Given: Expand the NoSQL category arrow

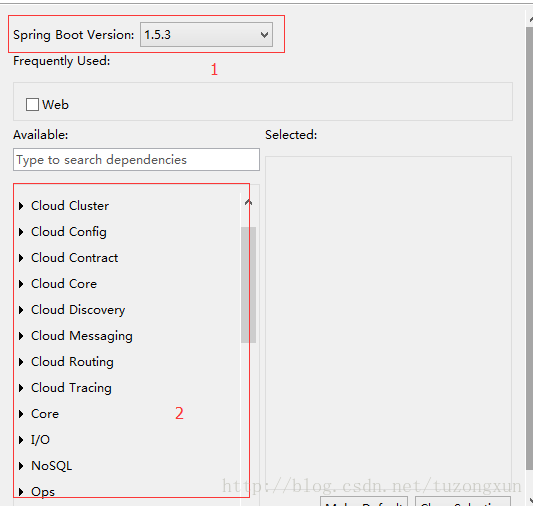Looking at the screenshot, I should [x=21, y=466].
